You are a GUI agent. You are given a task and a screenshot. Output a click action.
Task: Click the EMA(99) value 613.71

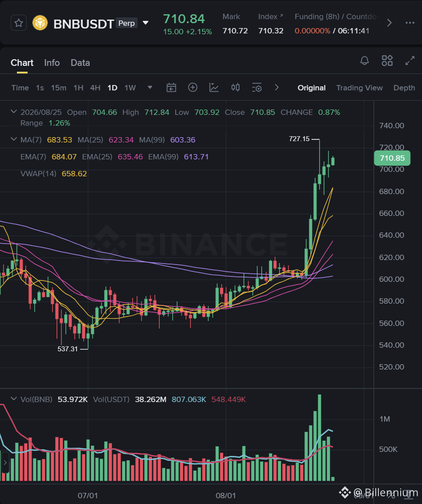click(x=196, y=157)
